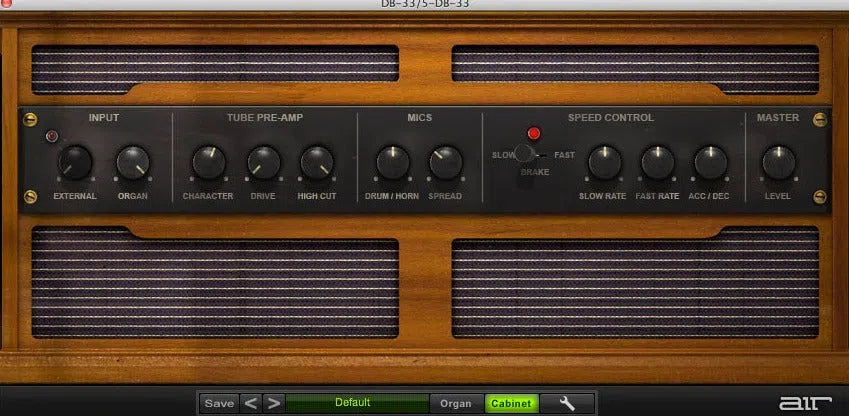Click the Organ input knob
Viewport: 849px width, 416px height.
click(x=132, y=162)
